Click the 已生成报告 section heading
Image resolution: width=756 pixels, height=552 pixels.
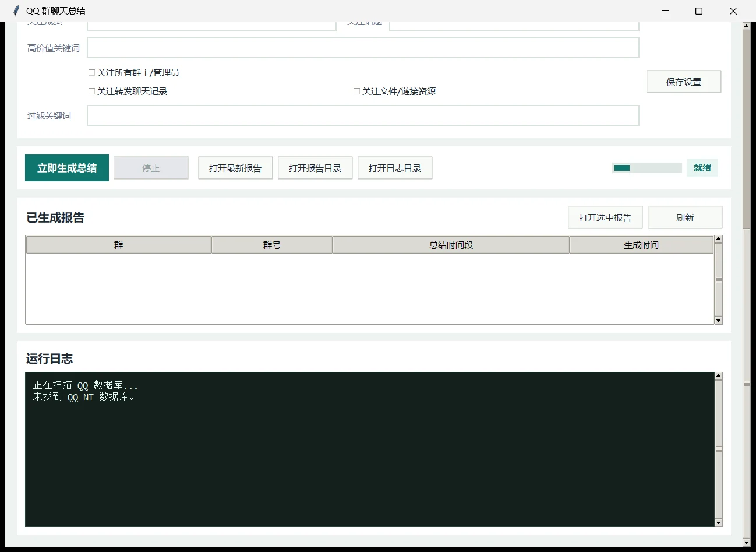coord(55,217)
